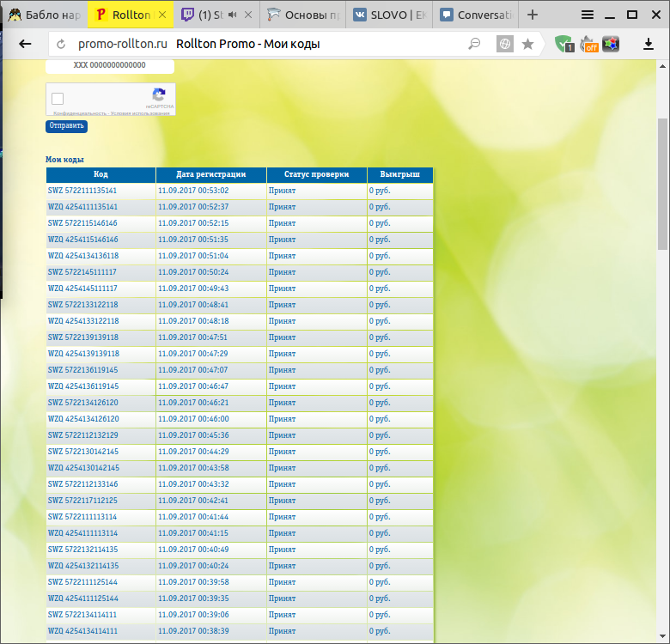This screenshot has height=644, width=670.
Task: Reload the promo-rollton.ru page
Action: (61, 44)
